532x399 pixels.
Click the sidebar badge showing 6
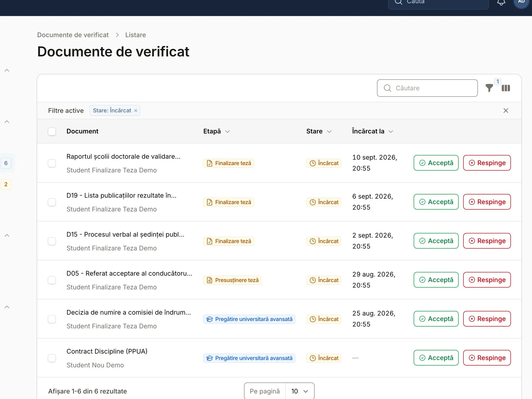(6, 163)
